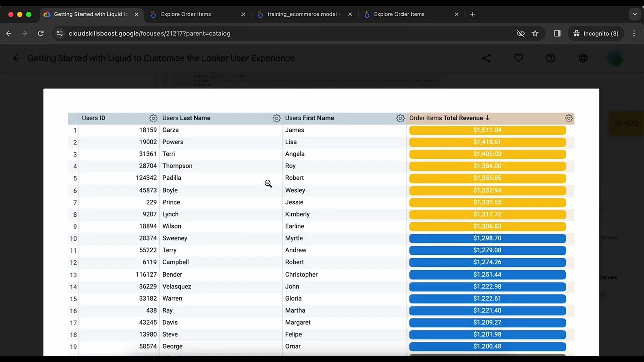This screenshot has width=644, height=362.
Task: Select last name Sweeney cell
Action: 175,238
